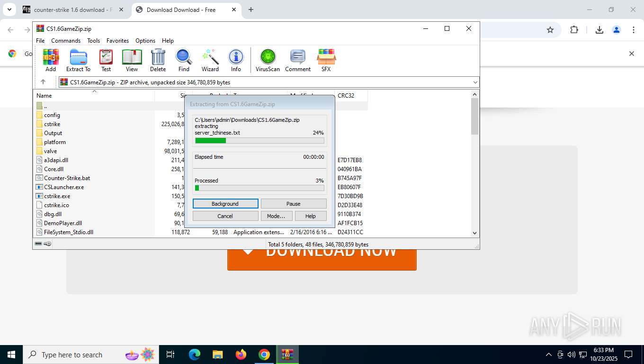Open the Chrome profile avatar icon
The height and width of the screenshot is (364, 644).
[x=616, y=30]
